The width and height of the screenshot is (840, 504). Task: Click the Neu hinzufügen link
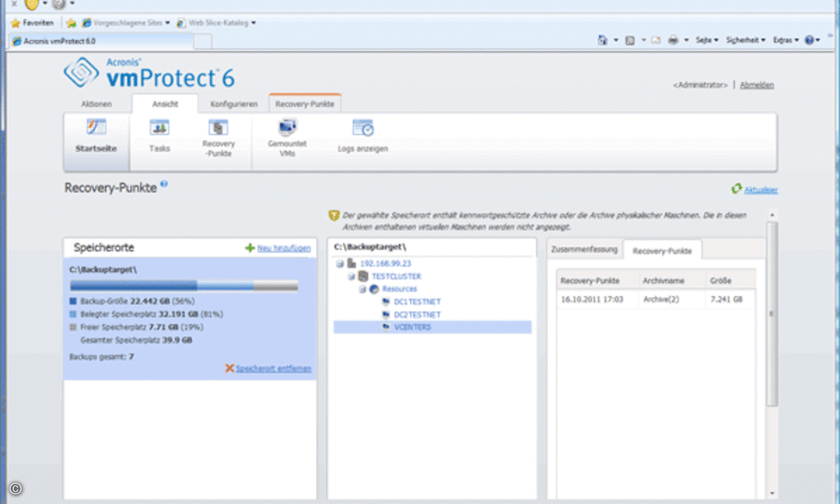pyautogui.click(x=283, y=248)
